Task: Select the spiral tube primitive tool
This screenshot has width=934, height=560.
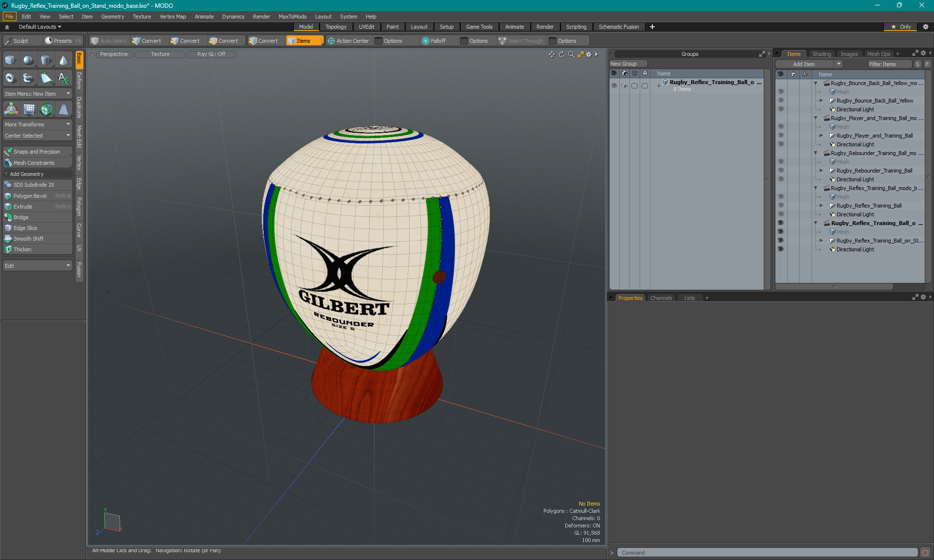Action: [28, 78]
